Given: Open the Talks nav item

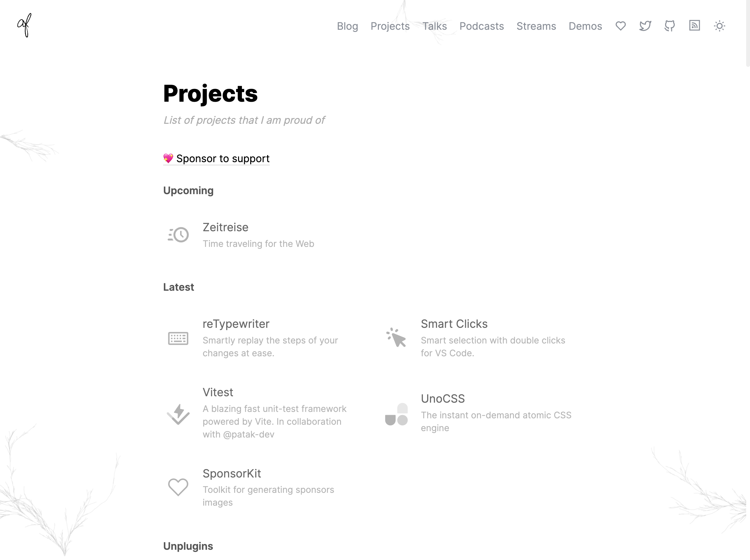Looking at the screenshot, I should tap(434, 26).
